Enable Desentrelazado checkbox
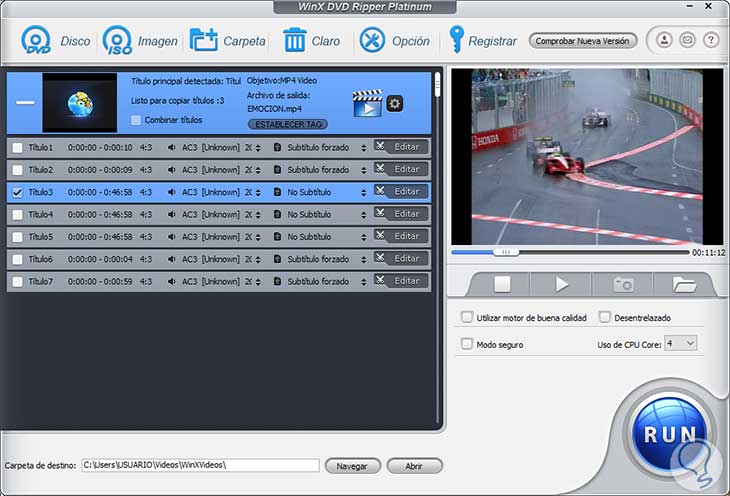This screenshot has height=496, width=730. point(604,317)
